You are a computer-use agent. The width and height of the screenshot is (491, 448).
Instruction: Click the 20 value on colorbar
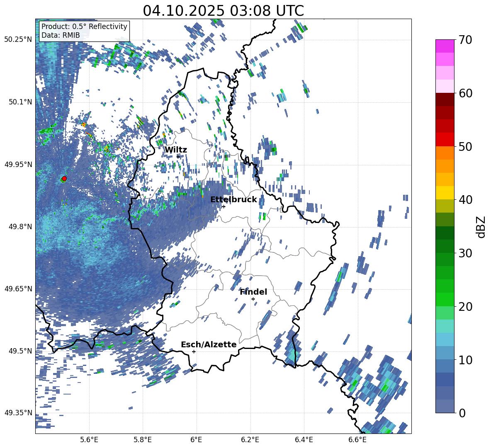465,307
